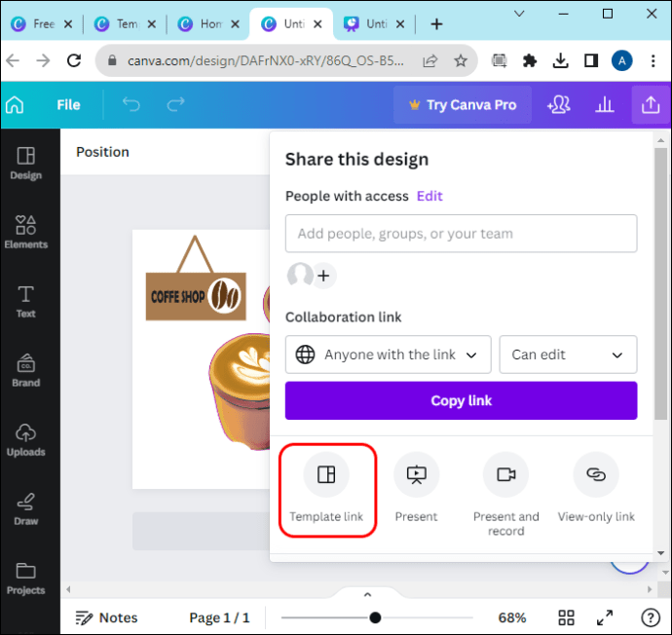The image size is (672, 635).
Task: Go to Canva home icon
Action: click(15, 104)
